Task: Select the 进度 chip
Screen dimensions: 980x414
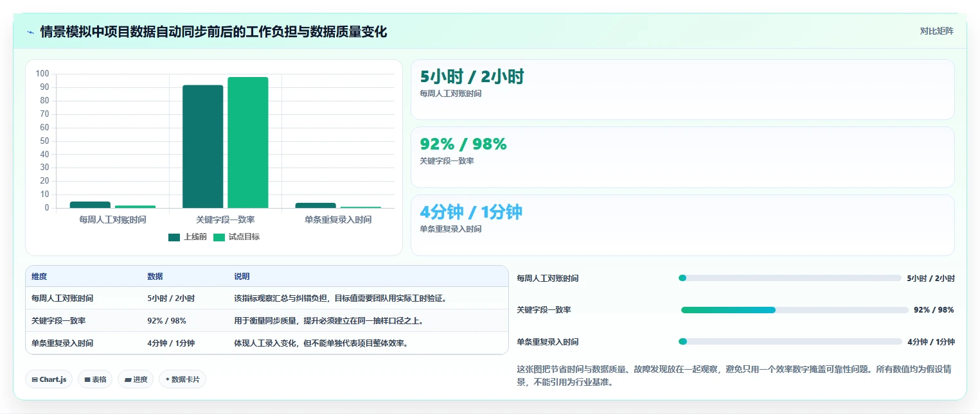Action: (136, 379)
